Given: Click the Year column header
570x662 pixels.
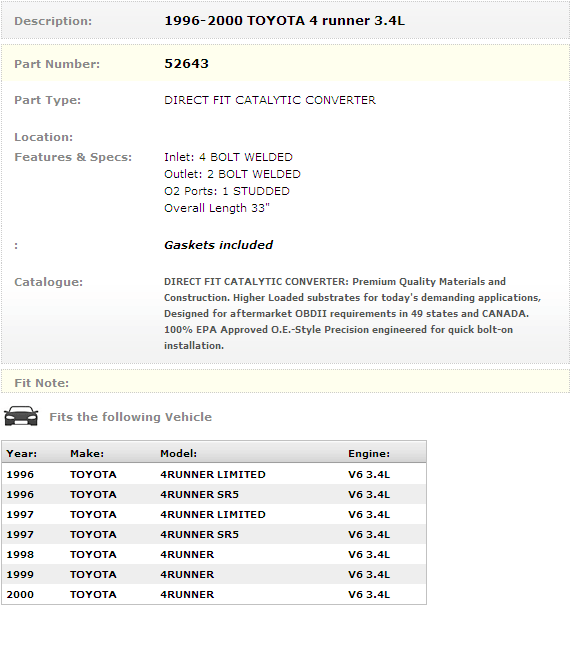Looking at the screenshot, I should point(22,453).
